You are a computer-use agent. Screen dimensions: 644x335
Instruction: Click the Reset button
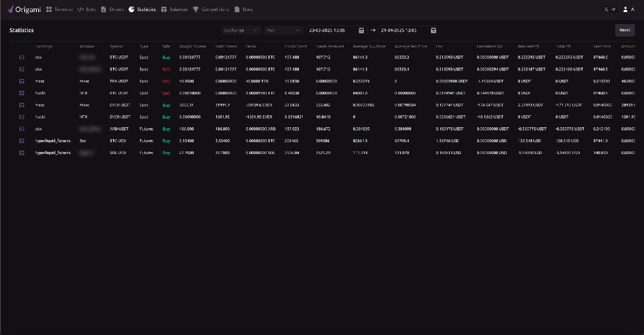tap(625, 30)
